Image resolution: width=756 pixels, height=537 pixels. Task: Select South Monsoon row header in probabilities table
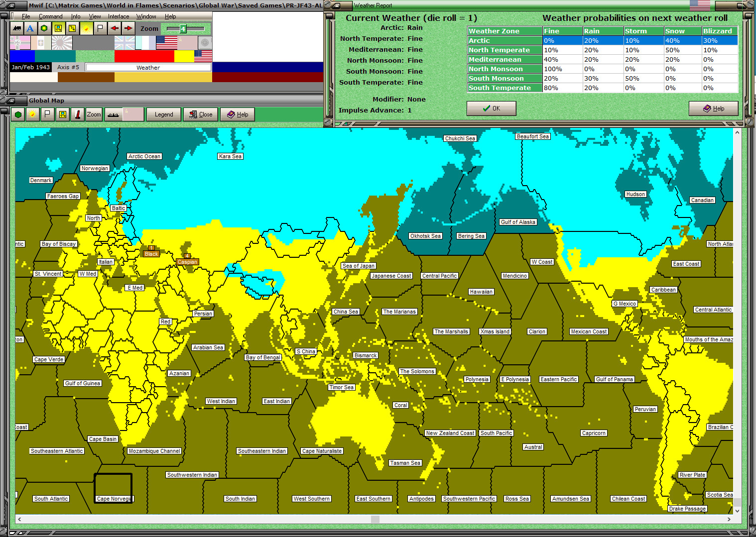pyautogui.click(x=505, y=78)
